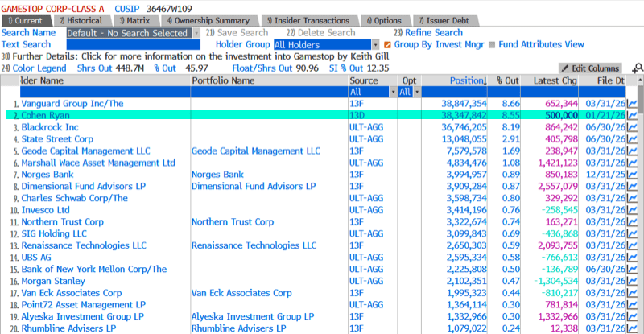Open chart icon for Blackrock Inc row

(x=633, y=127)
